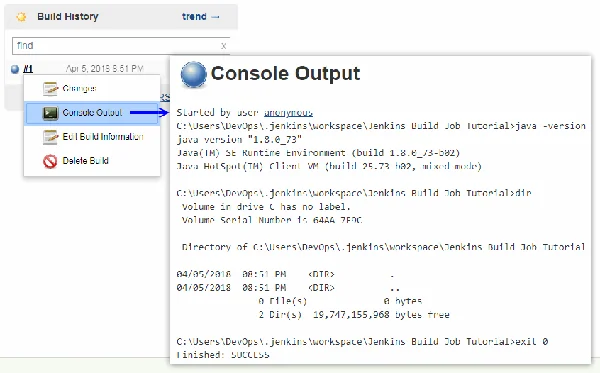Screen dimensions: 600x373
Task: Choose Console Output from the context menu
Action: (x=92, y=113)
